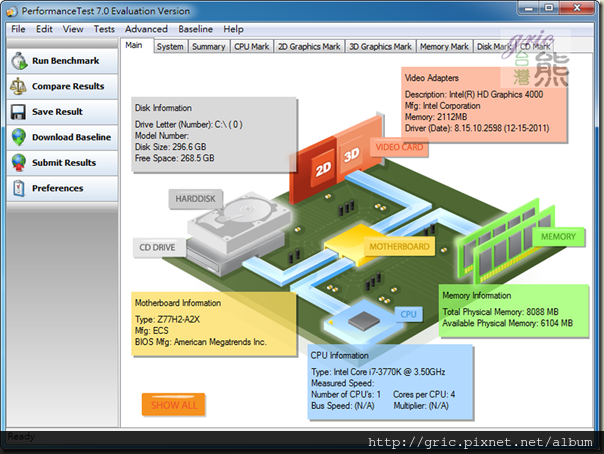Click 'Available Physical Memory: 6104 MB' line
The width and height of the screenshot is (604, 454).
pos(507,323)
